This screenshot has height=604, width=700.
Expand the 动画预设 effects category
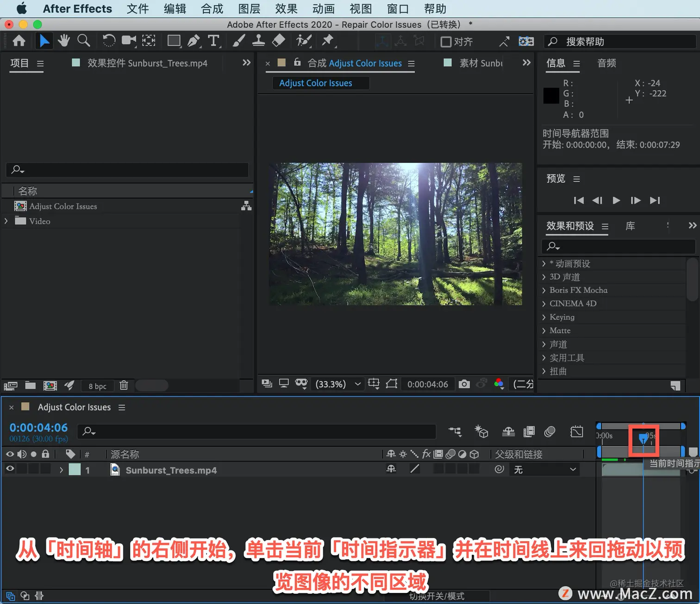544,263
